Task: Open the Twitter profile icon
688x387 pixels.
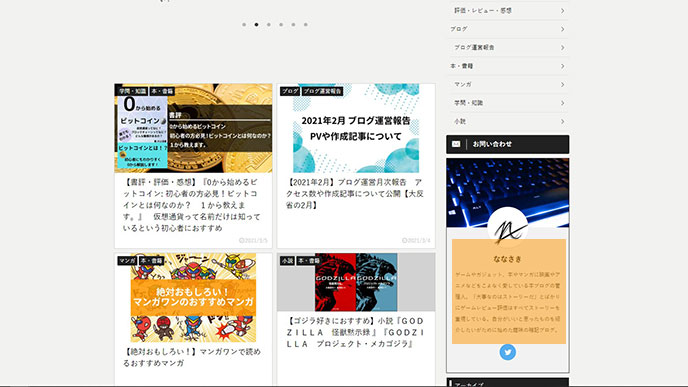Action: (508, 352)
